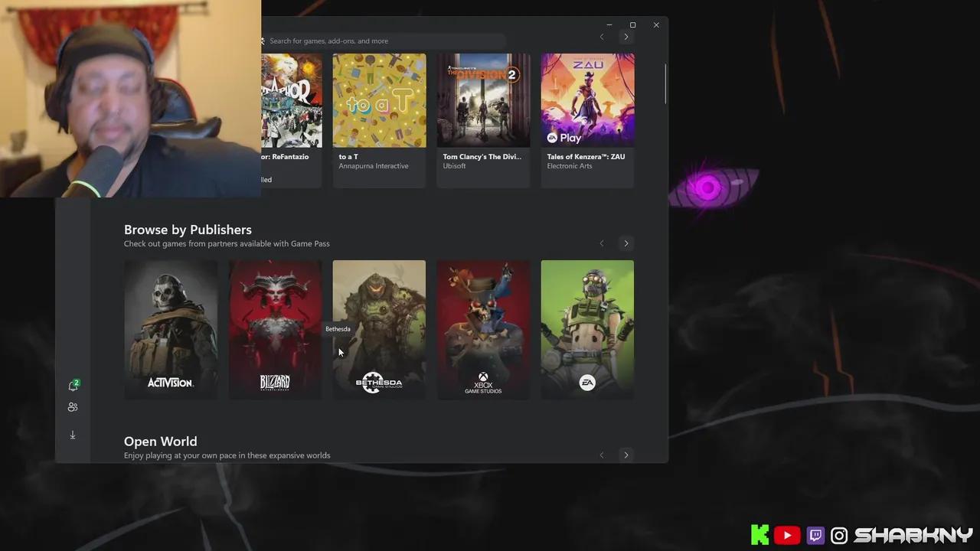Image resolution: width=980 pixels, height=551 pixels.
Task: Show previous Open World games chevron
Action: coord(602,455)
